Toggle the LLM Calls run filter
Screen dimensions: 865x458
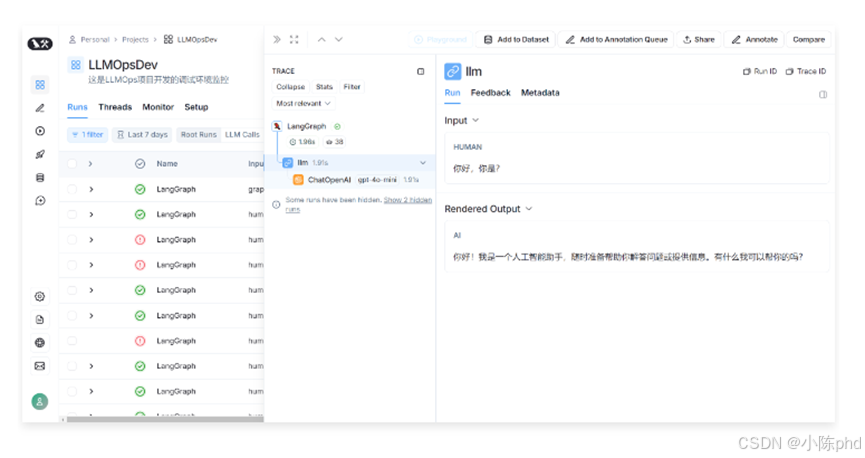click(241, 134)
